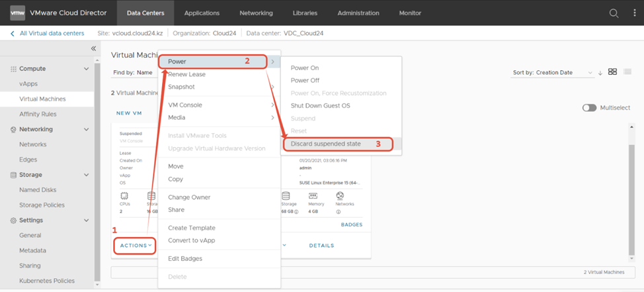This screenshot has width=644, height=292.
Task: Click back arrow to All Virtual data centers
Action: (x=12, y=33)
